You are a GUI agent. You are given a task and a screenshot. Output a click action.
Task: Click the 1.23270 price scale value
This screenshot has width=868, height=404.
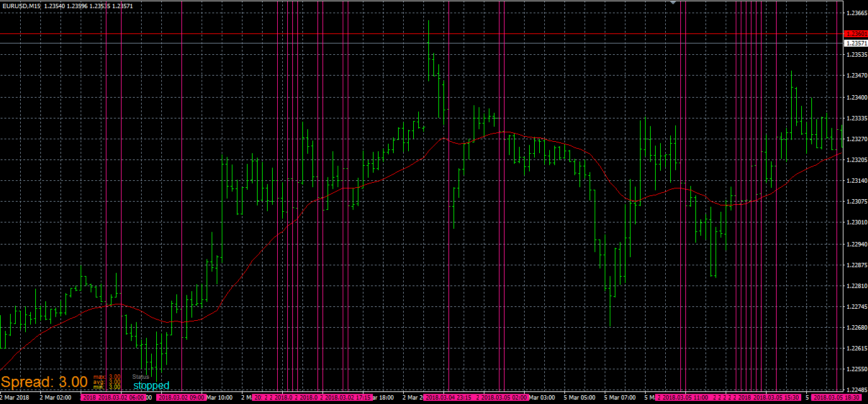pos(856,139)
